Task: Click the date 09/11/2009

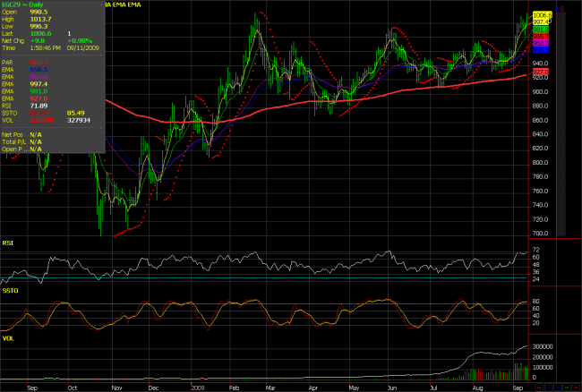Action: (x=83, y=47)
